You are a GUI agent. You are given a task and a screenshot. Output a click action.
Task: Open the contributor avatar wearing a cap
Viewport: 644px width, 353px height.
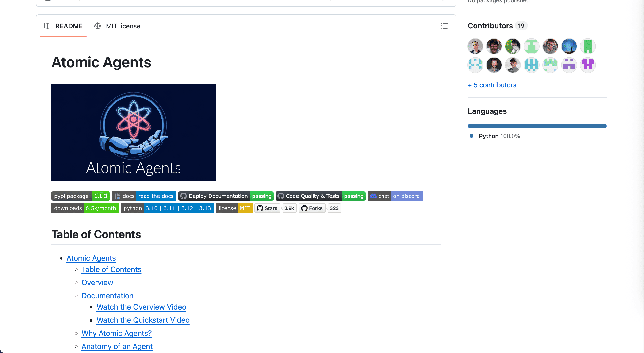pos(513,65)
